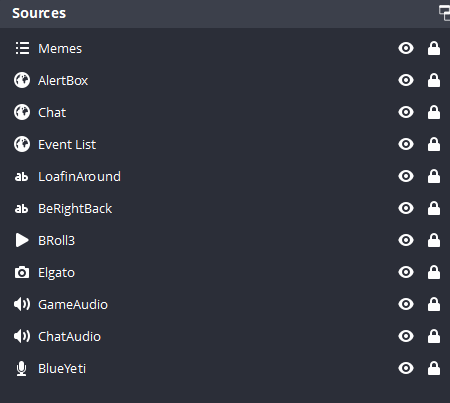Viewport: 450px width, 403px height.
Task: Click the LoafinAround text source icon
Action: pos(21,177)
